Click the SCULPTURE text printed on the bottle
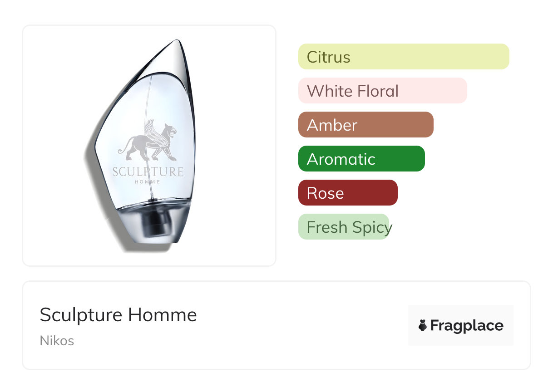Image resolution: width=553 pixels, height=392 pixels. 148,172
